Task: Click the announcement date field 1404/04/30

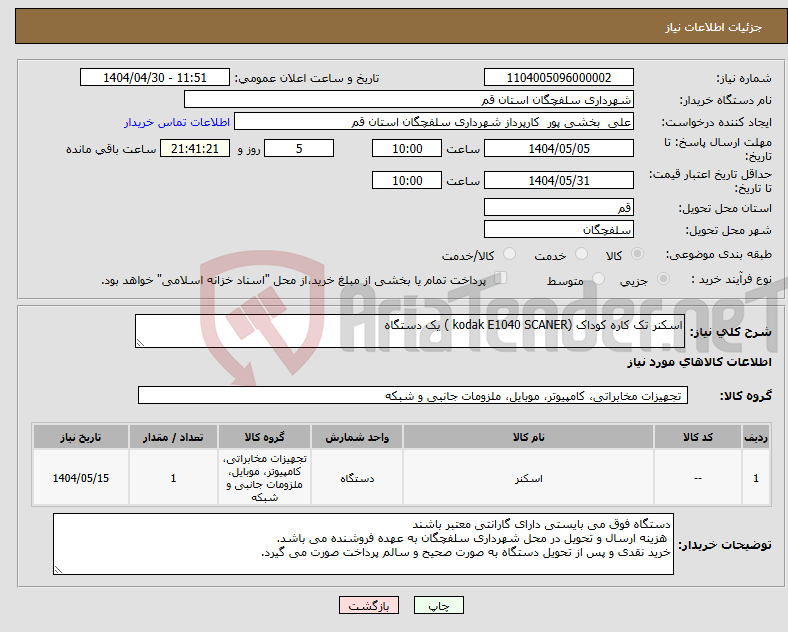Action: click(x=155, y=78)
